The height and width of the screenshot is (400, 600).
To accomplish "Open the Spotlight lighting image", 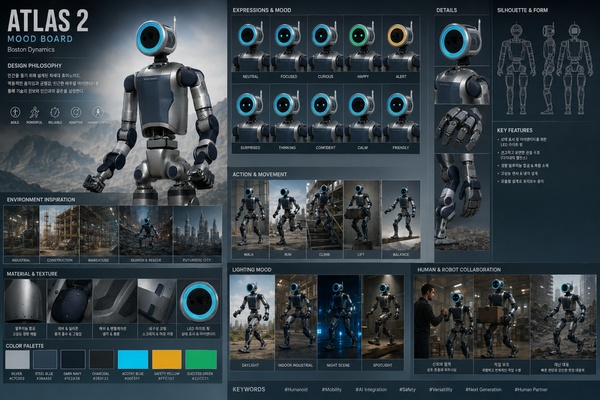I will [x=383, y=317].
